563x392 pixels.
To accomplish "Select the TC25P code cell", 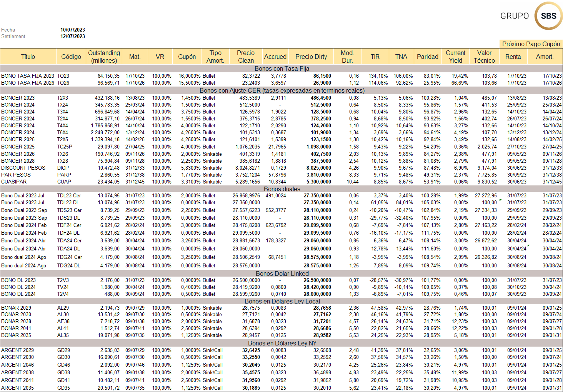I will point(65,147).
